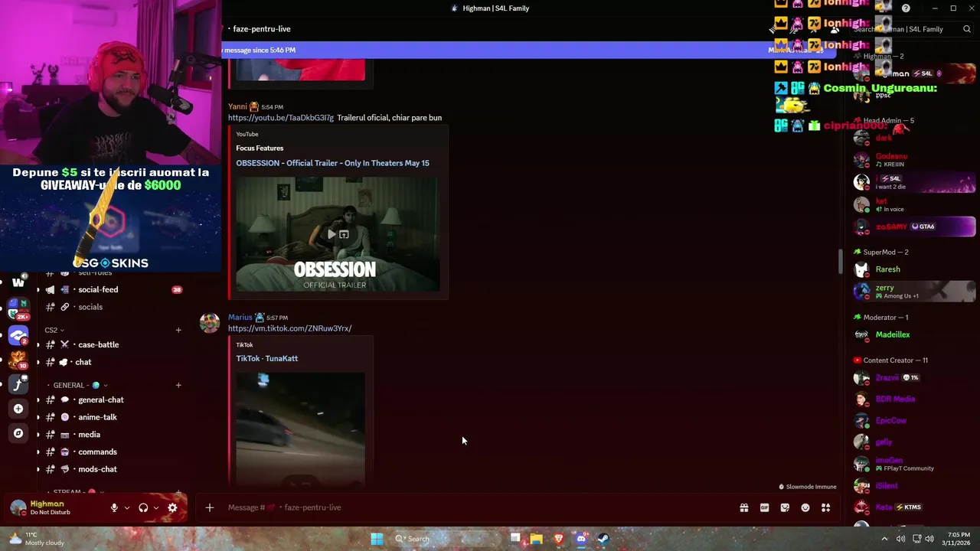Click the plus attachment button in message bar
Image resolution: width=980 pixels, height=551 pixels.
pyautogui.click(x=209, y=507)
